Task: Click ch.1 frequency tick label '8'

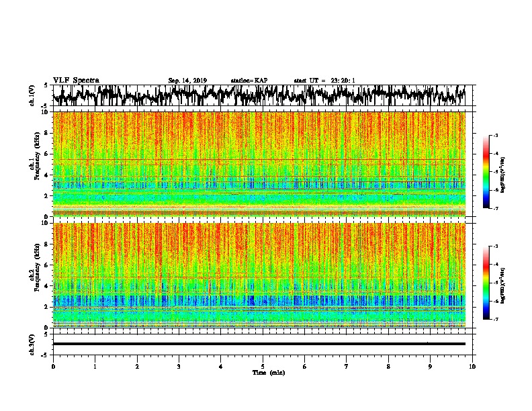Action: tap(47, 133)
